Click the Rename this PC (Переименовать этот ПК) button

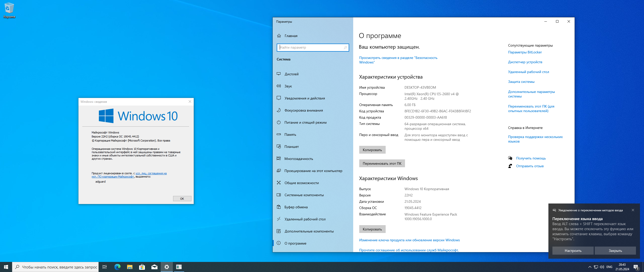pyautogui.click(x=382, y=163)
